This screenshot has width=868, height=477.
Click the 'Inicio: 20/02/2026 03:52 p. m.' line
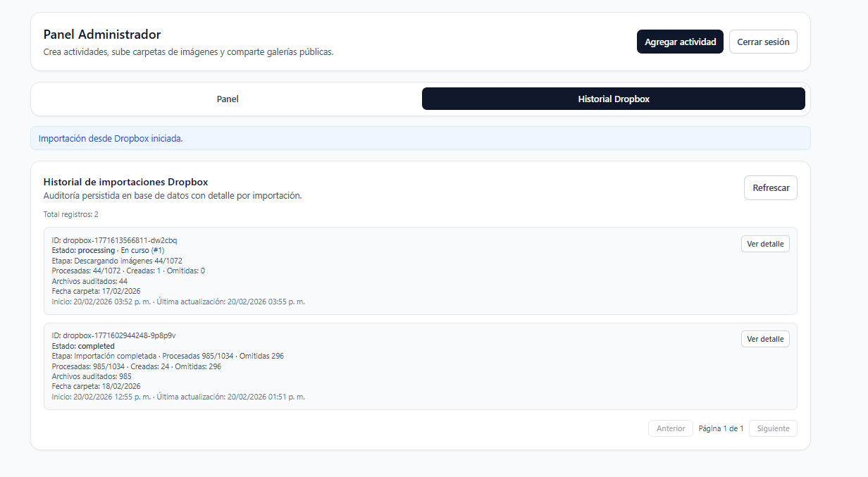(178, 302)
